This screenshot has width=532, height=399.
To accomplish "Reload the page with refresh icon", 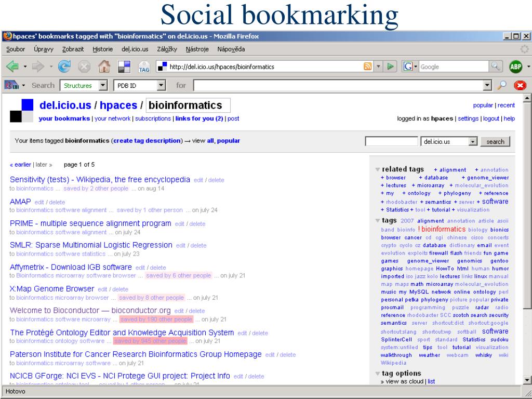I will (64, 66).
